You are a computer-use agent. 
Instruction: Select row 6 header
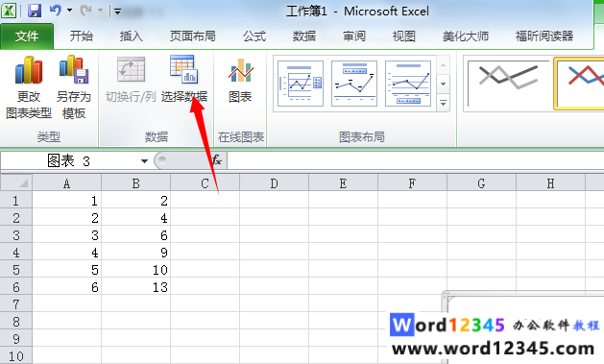16,287
